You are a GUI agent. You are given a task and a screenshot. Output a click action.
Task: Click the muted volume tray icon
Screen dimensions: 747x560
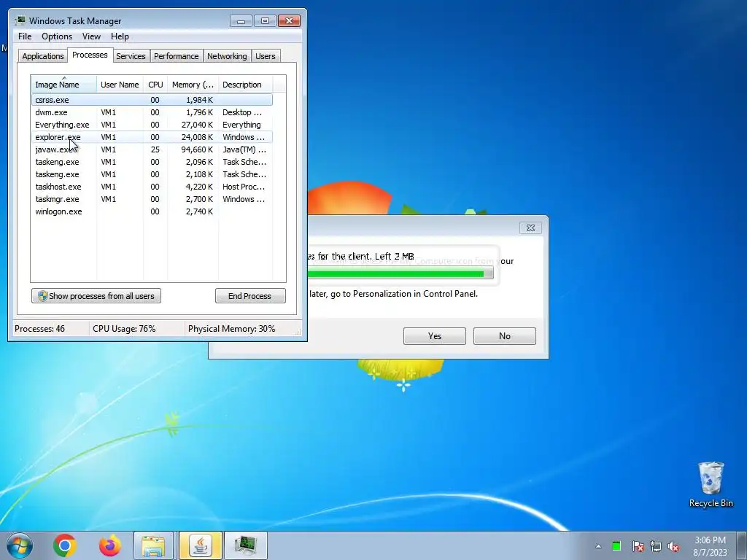(x=673, y=546)
